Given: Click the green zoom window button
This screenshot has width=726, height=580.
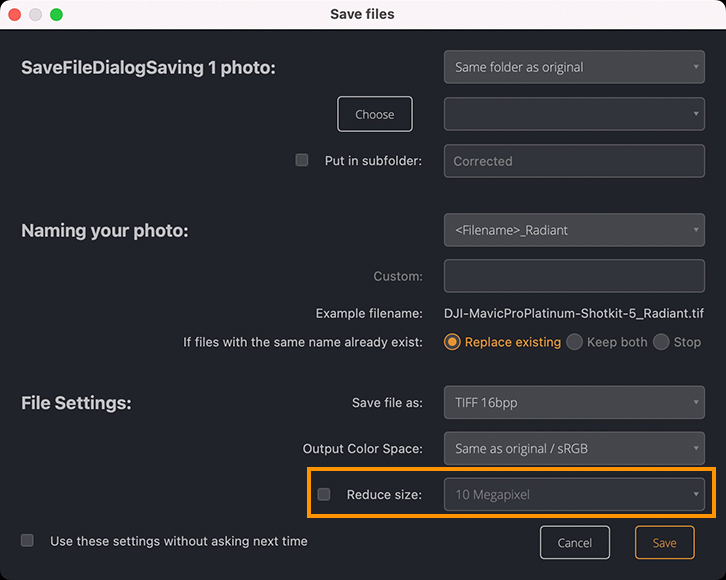Looking at the screenshot, I should pos(56,14).
